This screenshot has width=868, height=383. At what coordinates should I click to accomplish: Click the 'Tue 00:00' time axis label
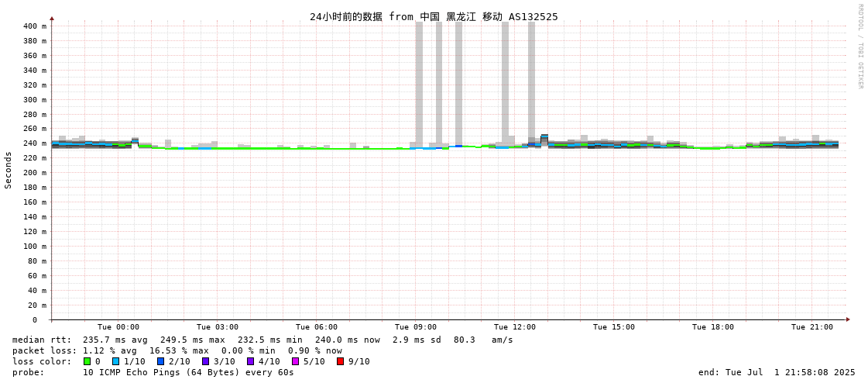pyautogui.click(x=118, y=327)
